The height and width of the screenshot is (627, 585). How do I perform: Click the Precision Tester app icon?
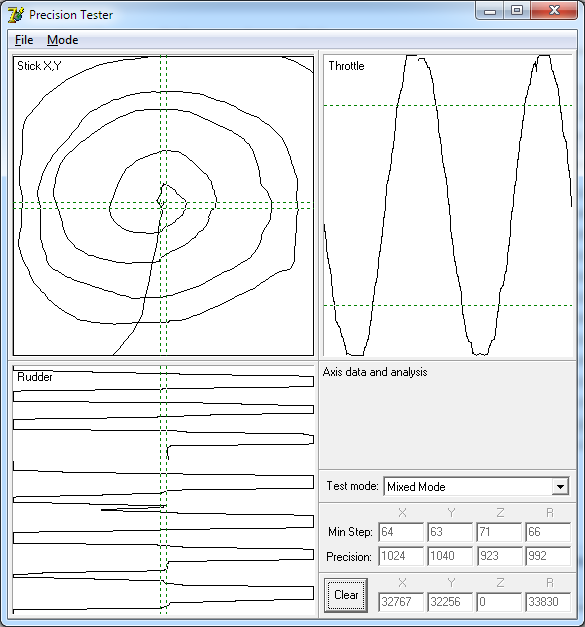(16, 15)
